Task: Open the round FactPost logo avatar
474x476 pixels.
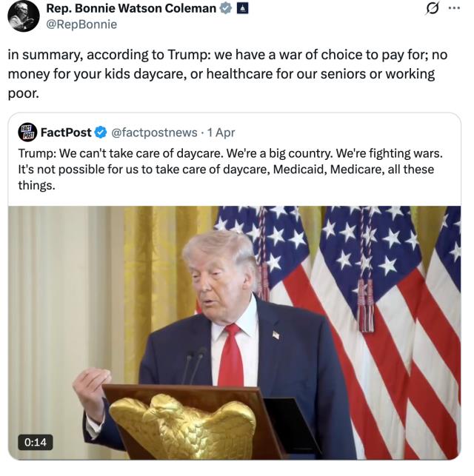Action: [x=27, y=133]
